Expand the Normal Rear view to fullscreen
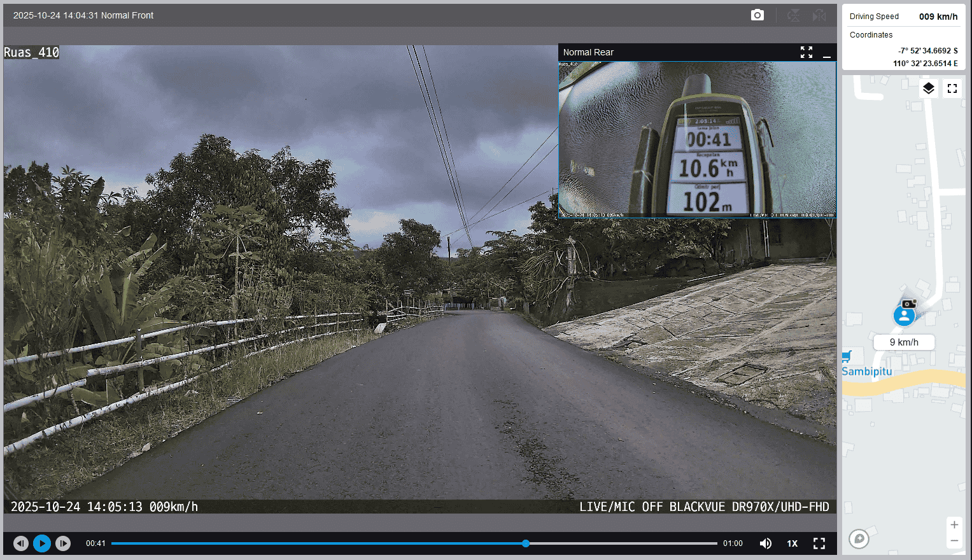 (806, 52)
